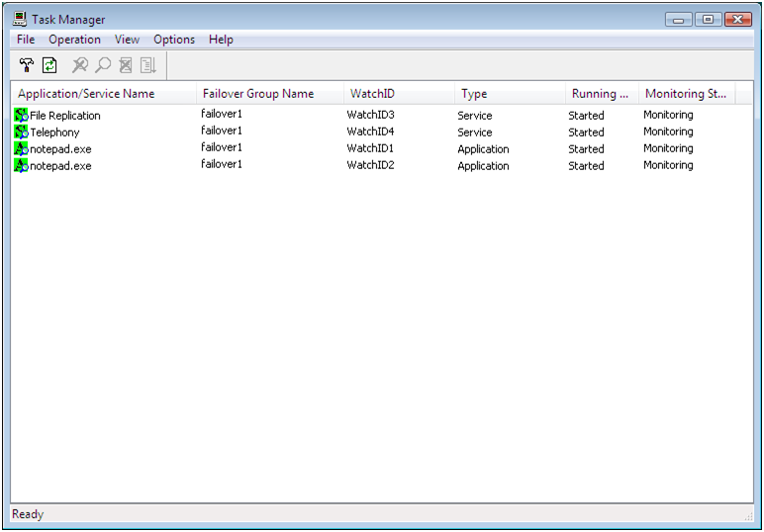Click the crossed-out magnifier toolbar icon
The height and width of the screenshot is (532, 764).
coord(80,65)
